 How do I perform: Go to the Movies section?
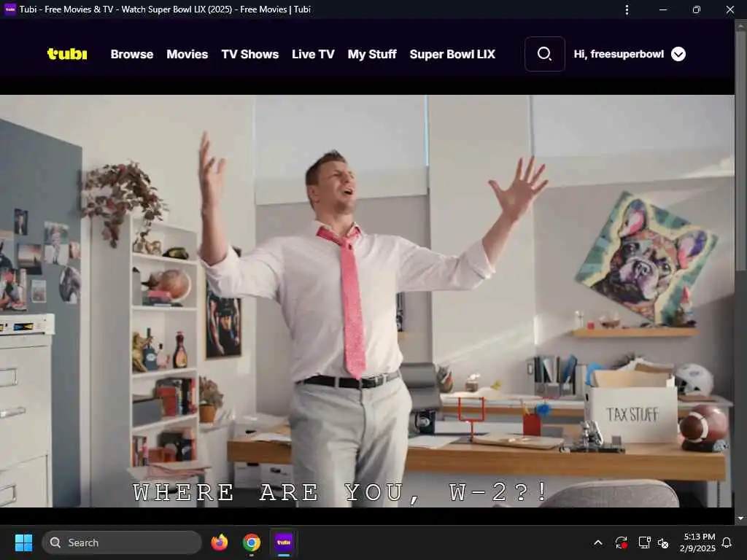click(x=187, y=54)
